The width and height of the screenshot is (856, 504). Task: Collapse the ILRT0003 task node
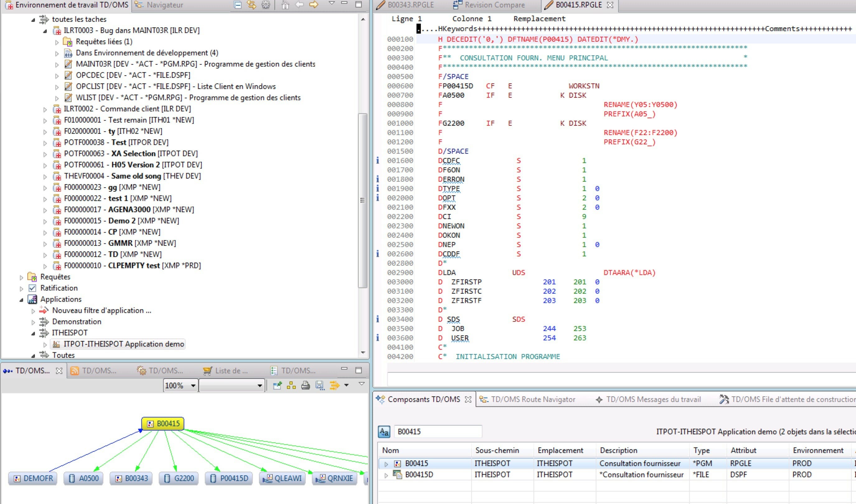[45, 31]
